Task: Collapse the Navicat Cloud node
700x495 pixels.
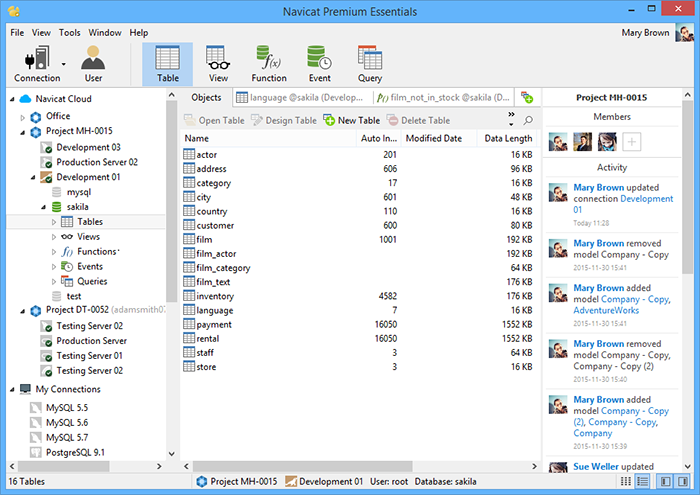Action: [x=12, y=99]
